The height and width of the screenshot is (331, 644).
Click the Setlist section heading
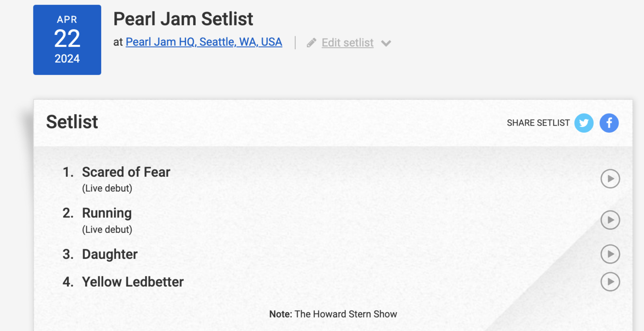pos(72,122)
